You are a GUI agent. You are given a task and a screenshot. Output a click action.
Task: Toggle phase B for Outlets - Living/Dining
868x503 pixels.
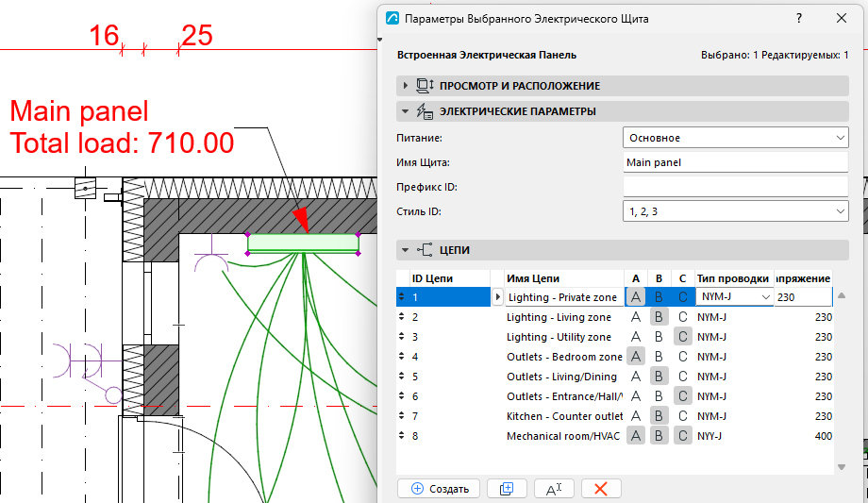tap(659, 377)
